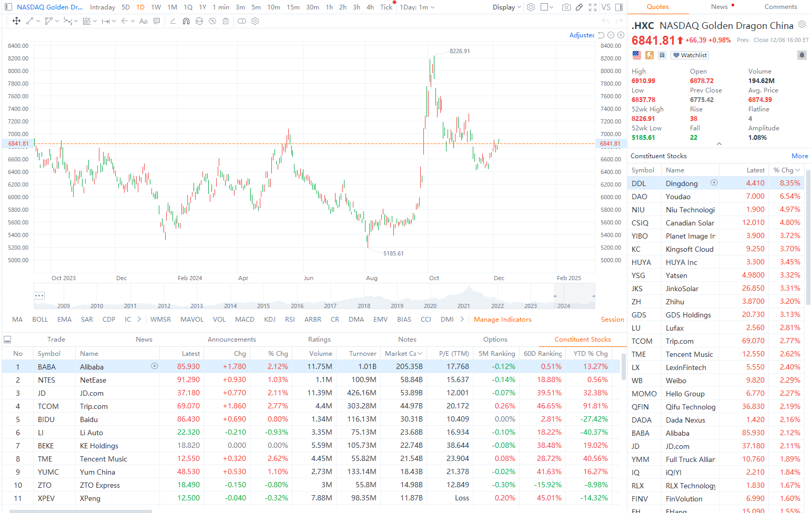Select the 1W timeframe
Image resolution: width=812 pixels, height=513 pixels.
(x=156, y=7)
